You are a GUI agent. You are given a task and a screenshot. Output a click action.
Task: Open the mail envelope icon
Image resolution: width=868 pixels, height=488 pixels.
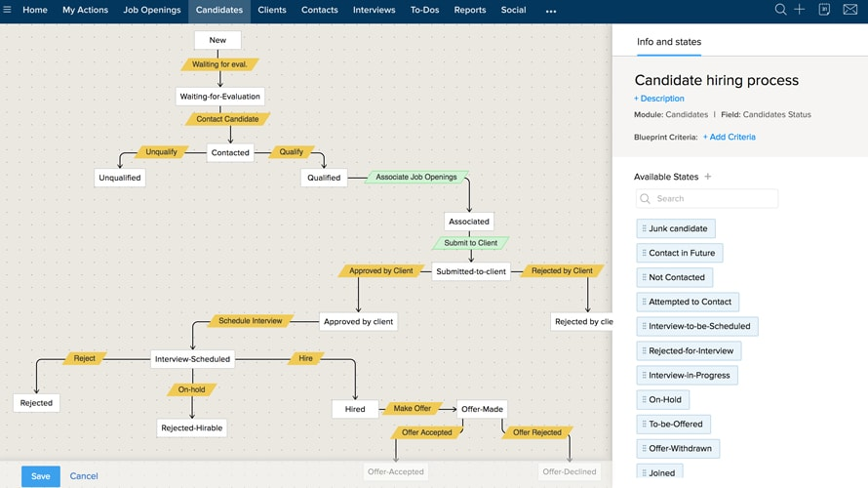click(849, 10)
